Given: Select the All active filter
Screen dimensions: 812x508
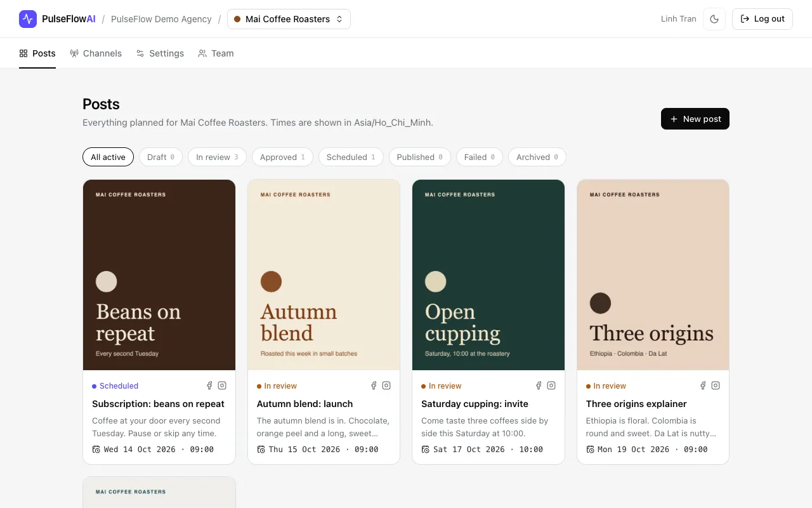Looking at the screenshot, I should coord(108,157).
